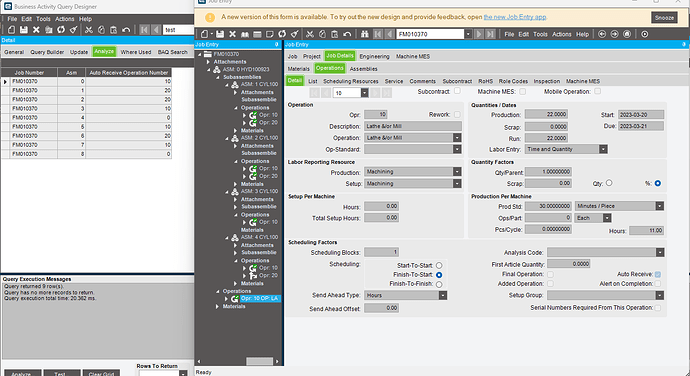This screenshot has height=376, width=690.
Task: Open the Scheduling Resources tab
Action: pos(351,81)
